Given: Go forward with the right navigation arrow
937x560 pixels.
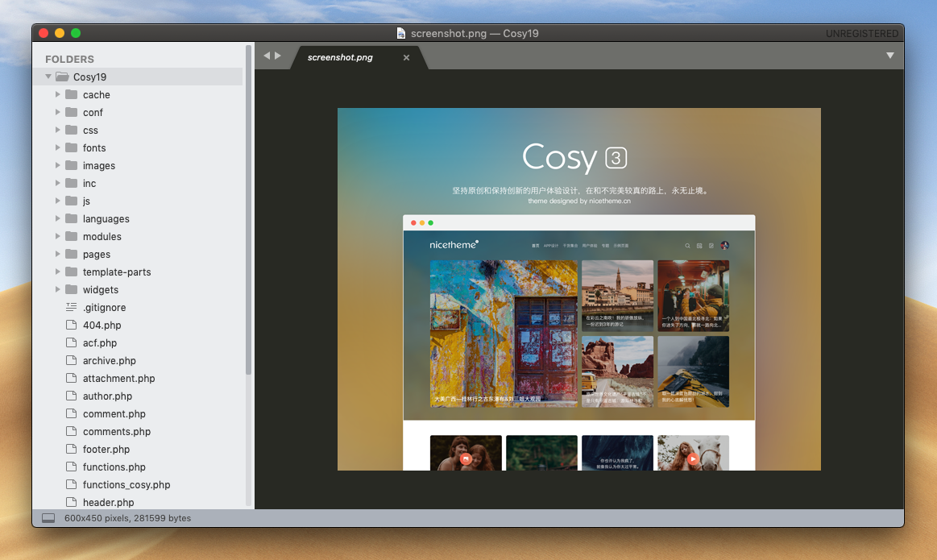Looking at the screenshot, I should click(278, 56).
